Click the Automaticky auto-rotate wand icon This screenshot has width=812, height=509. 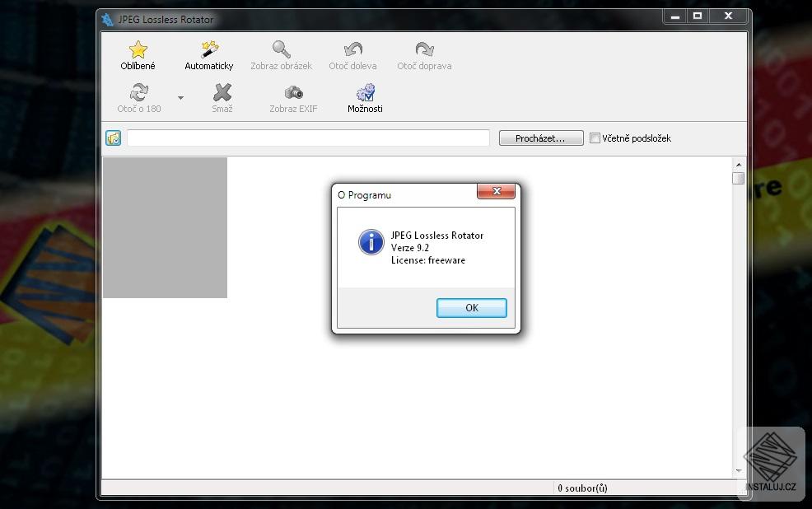(x=208, y=48)
